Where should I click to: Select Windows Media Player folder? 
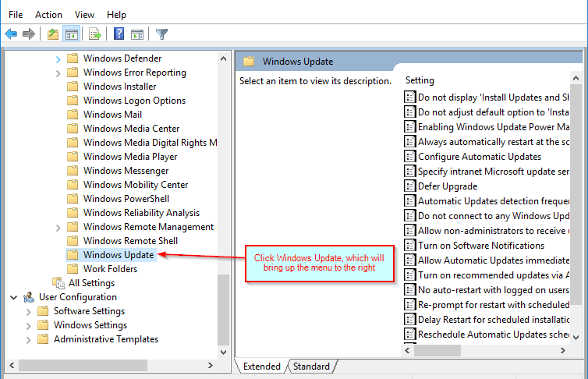point(130,157)
